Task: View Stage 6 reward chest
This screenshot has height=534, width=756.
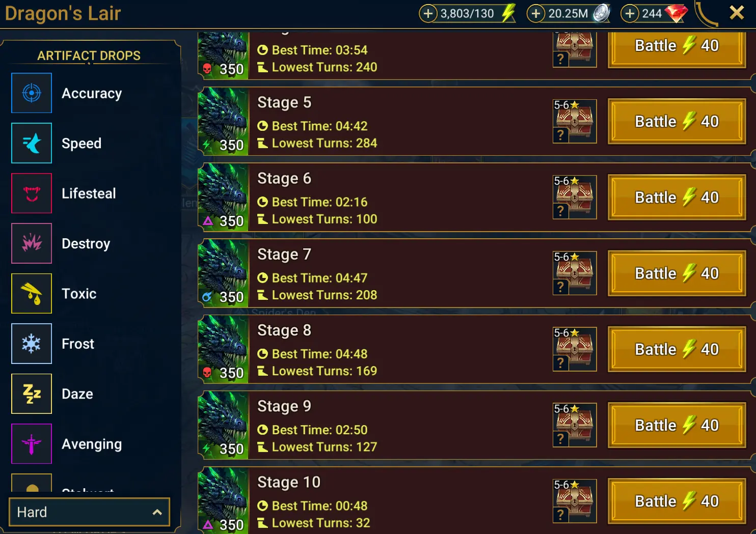Action: click(x=575, y=197)
